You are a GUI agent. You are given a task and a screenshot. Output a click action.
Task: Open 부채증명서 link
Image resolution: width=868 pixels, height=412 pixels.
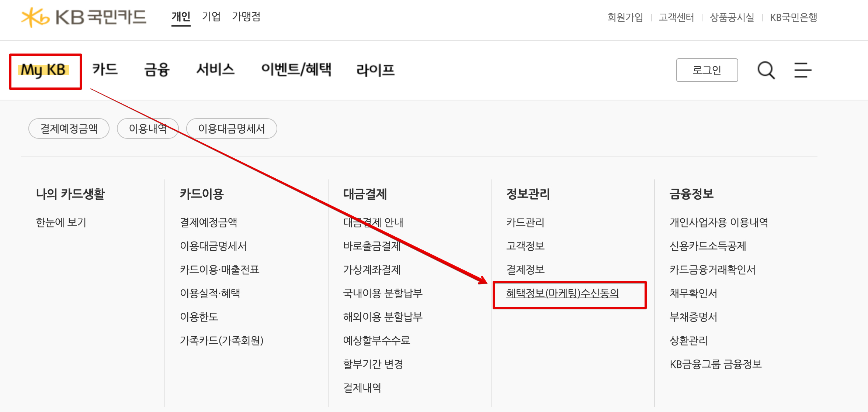694,317
